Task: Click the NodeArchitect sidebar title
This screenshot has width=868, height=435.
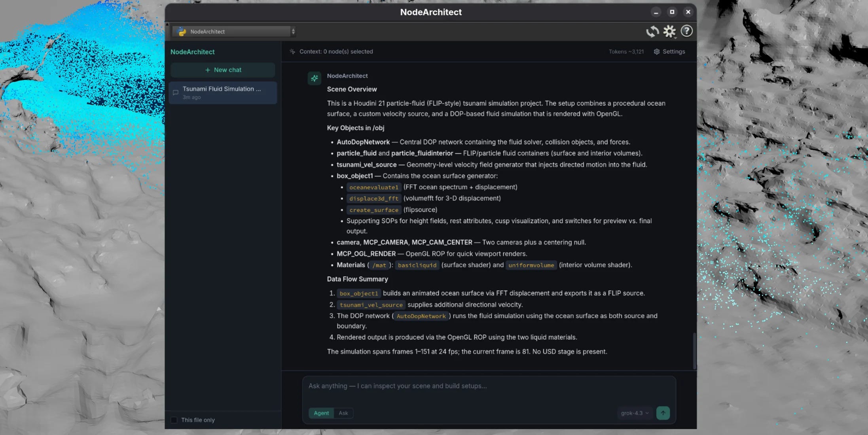Action: pos(193,52)
